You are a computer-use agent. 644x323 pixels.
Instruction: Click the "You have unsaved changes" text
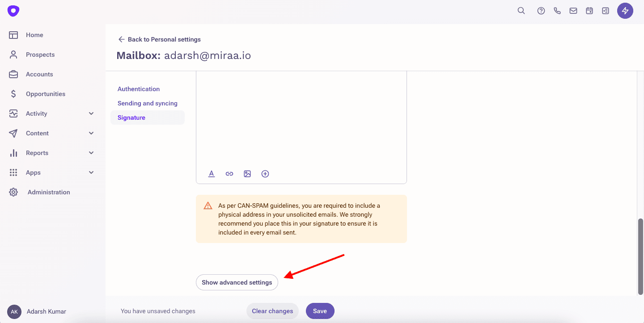coord(158,311)
